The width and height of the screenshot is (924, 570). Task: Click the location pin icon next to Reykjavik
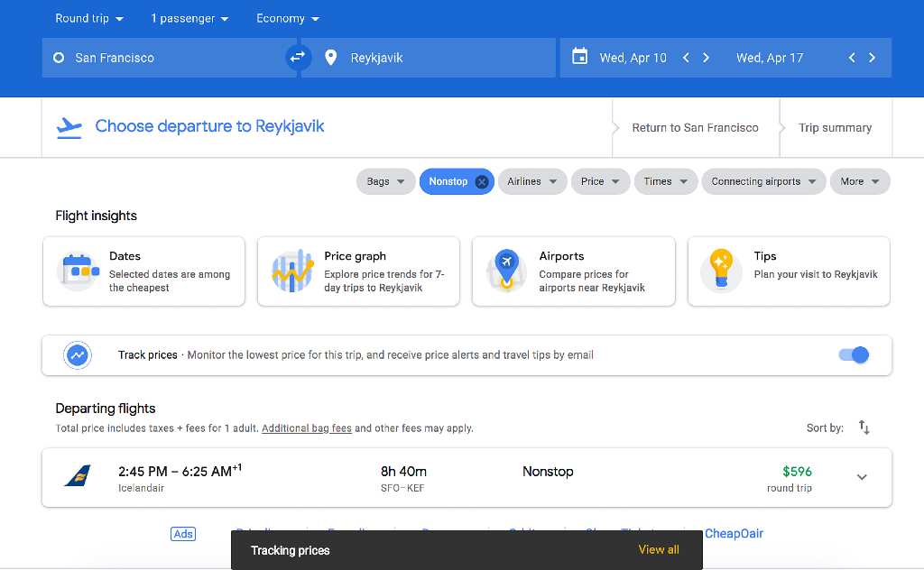(x=331, y=57)
